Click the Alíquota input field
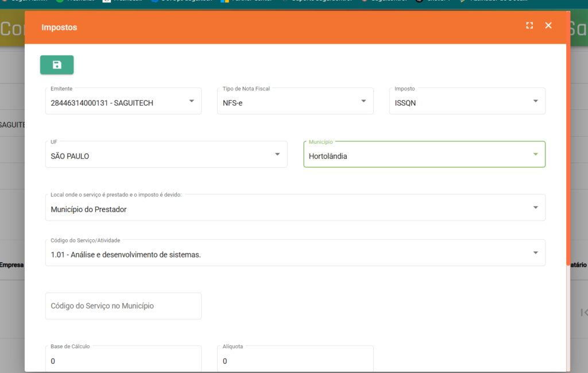Viewport: 588px width, 373px height. pyautogui.click(x=295, y=361)
